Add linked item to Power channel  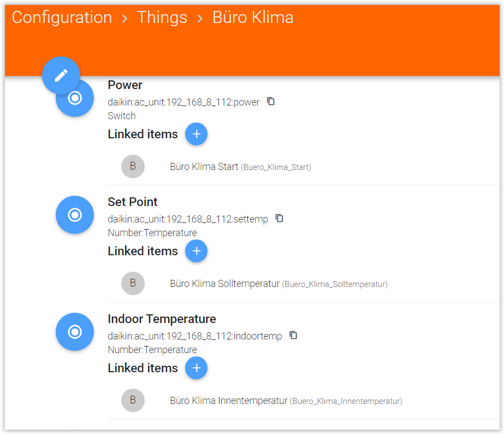coord(196,134)
